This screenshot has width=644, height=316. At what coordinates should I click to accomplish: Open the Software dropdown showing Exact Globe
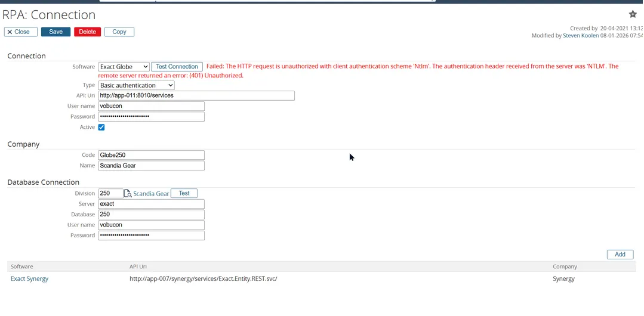tap(124, 67)
